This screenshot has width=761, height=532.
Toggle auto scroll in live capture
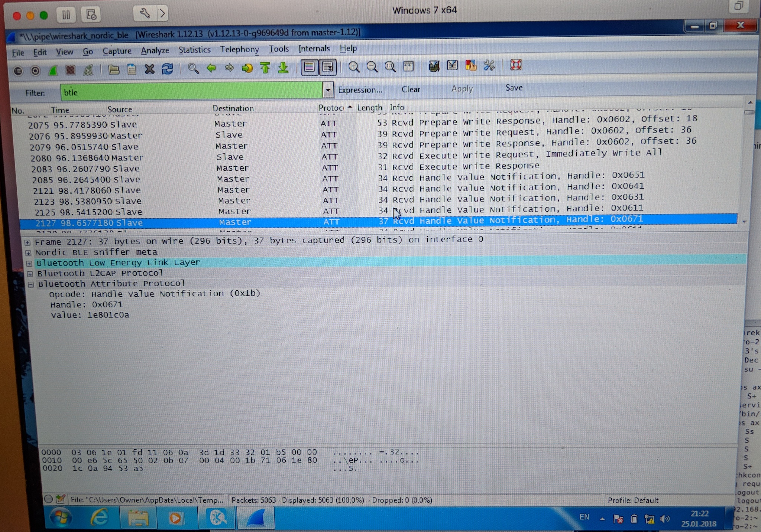tap(328, 67)
